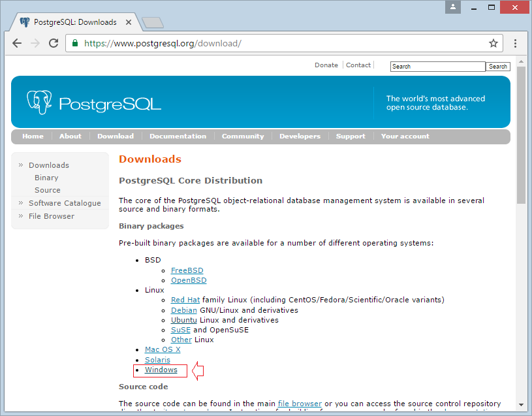Click the scrollbar down arrow
532x416 pixels.
click(x=521, y=405)
